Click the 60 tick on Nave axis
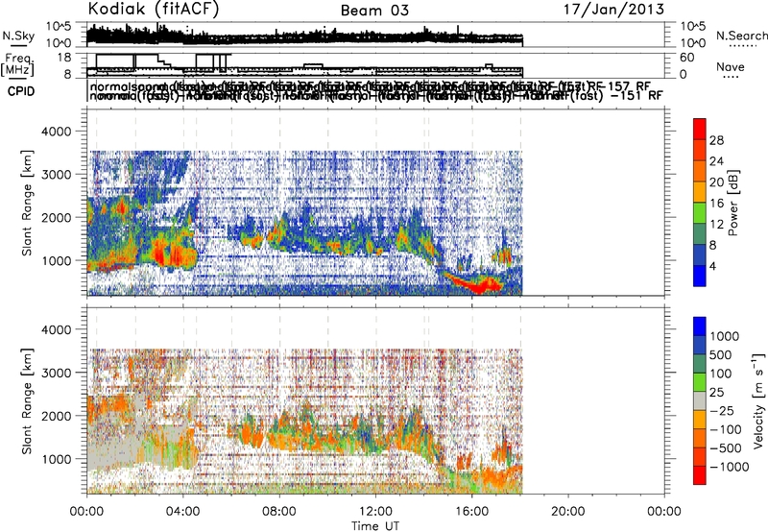 click(687, 58)
